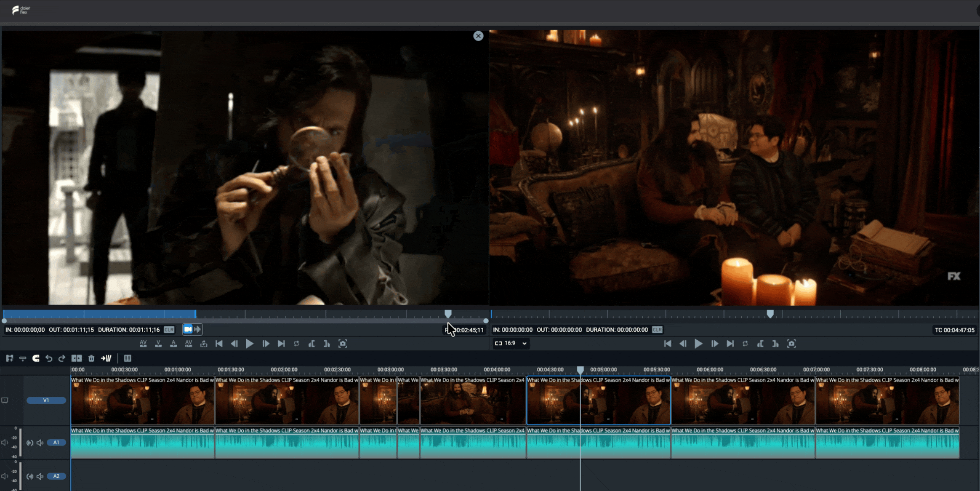Toggle loop playback in program viewer

coord(745,344)
